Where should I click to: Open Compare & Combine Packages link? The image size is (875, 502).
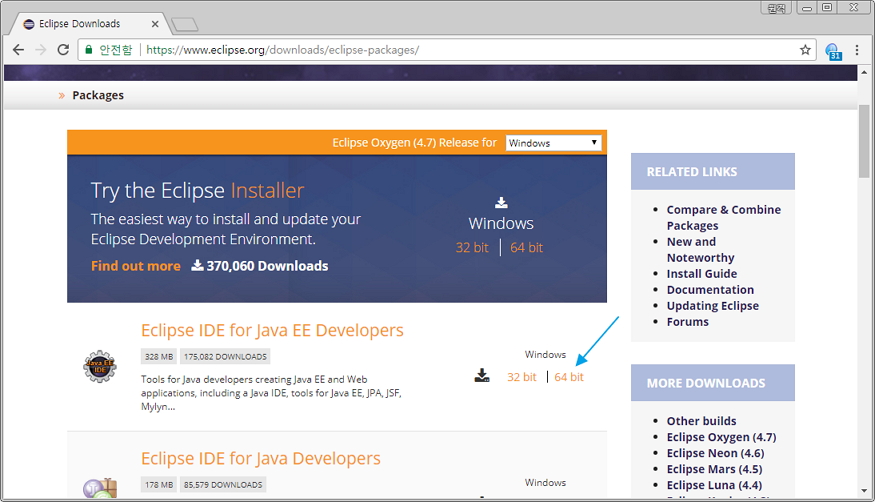tap(724, 218)
